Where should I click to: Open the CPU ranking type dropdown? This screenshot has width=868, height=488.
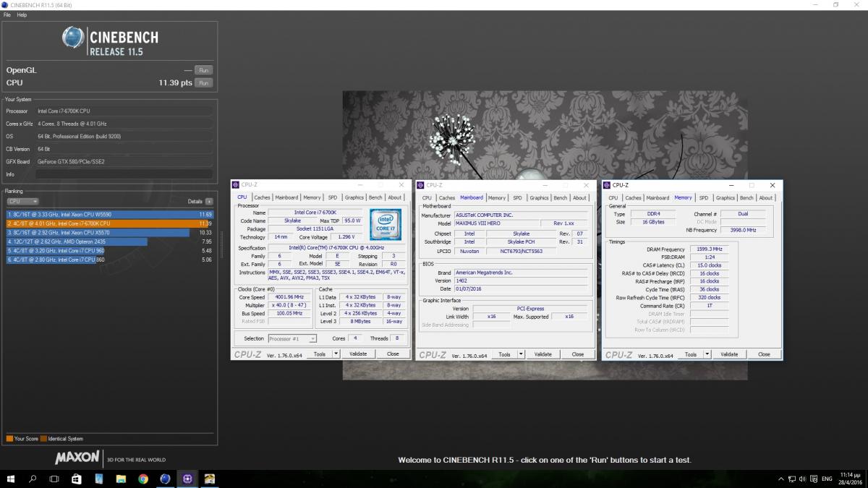click(22, 201)
